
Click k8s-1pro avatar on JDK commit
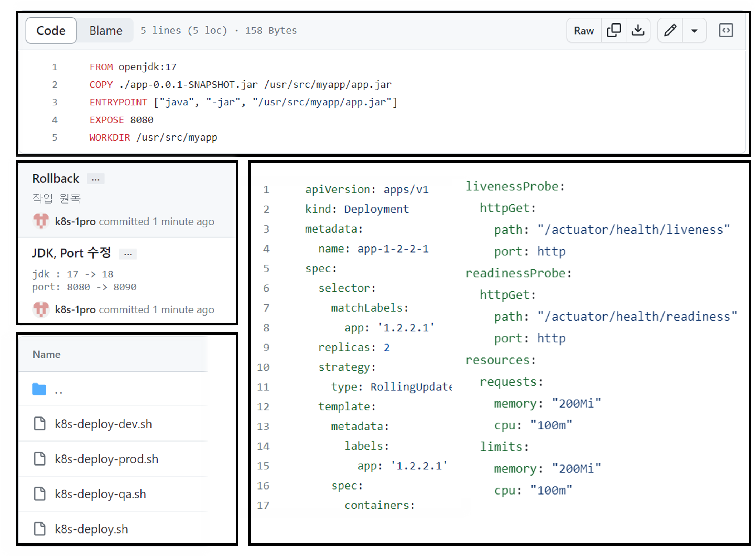pos(41,309)
